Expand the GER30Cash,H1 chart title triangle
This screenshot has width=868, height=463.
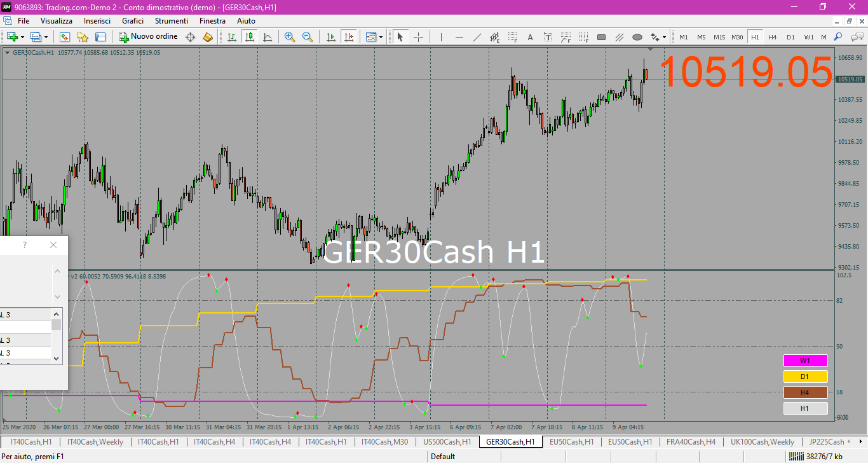[7, 53]
